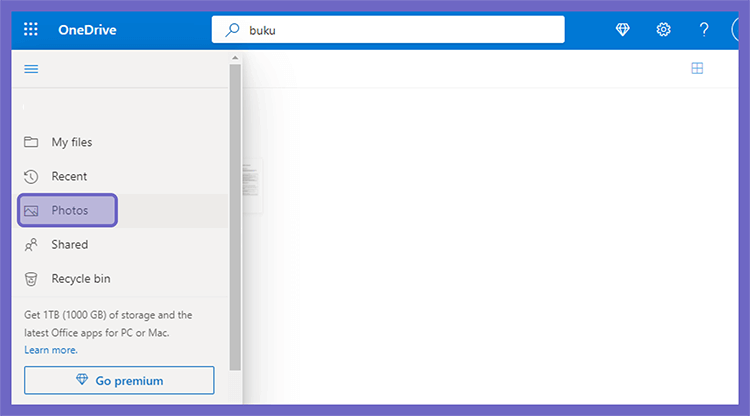Open Recent in sidebar
750x416 pixels.
pyautogui.click(x=120, y=176)
